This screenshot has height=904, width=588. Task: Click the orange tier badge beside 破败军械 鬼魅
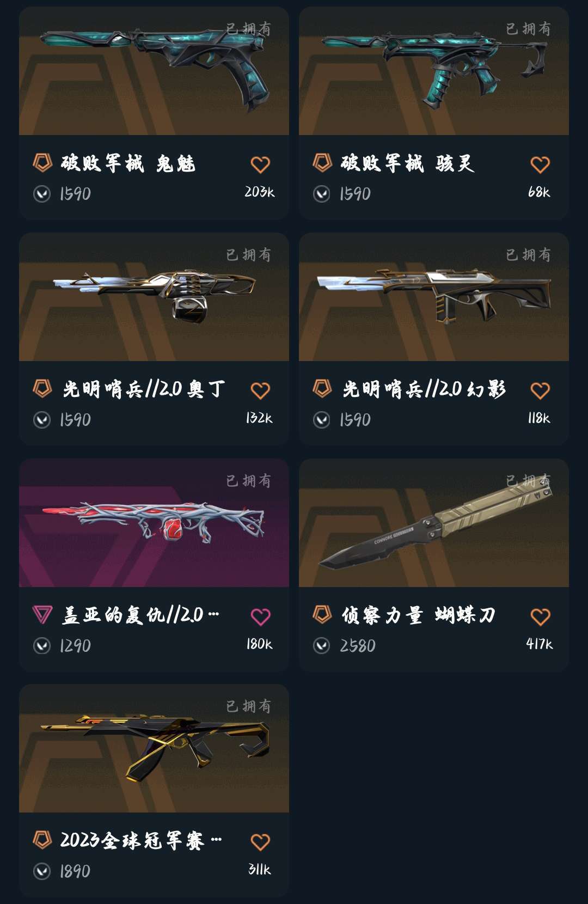pos(42,162)
